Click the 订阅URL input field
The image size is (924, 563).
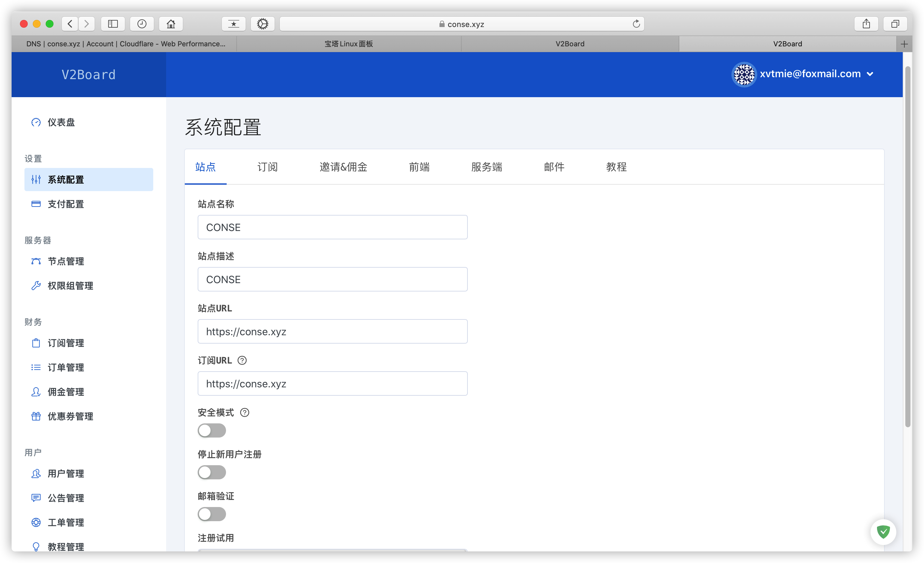332,383
